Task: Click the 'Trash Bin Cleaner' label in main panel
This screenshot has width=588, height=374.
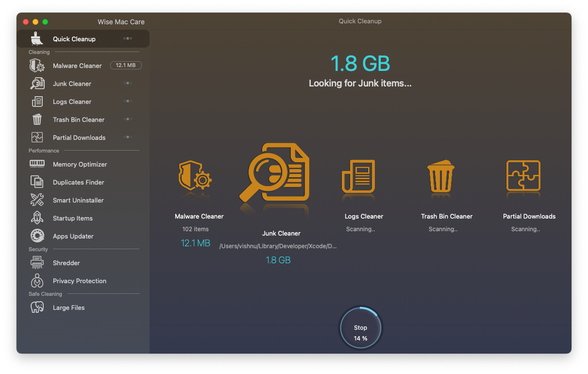Action: point(447,216)
